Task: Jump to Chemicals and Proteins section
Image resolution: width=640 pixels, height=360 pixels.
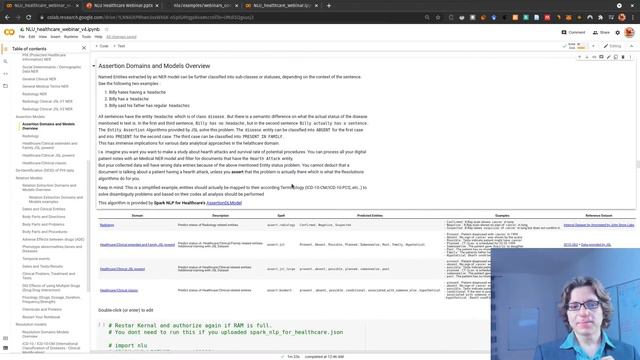Action: [x=42, y=309]
